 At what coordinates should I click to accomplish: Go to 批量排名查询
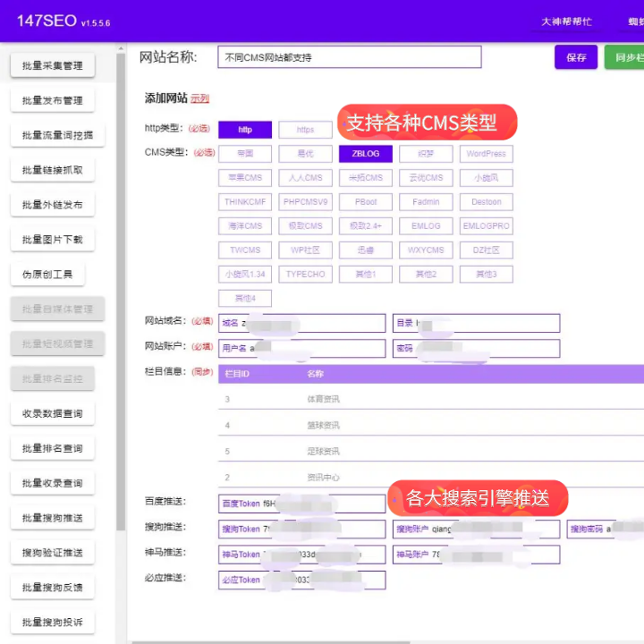click(x=53, y=448)
